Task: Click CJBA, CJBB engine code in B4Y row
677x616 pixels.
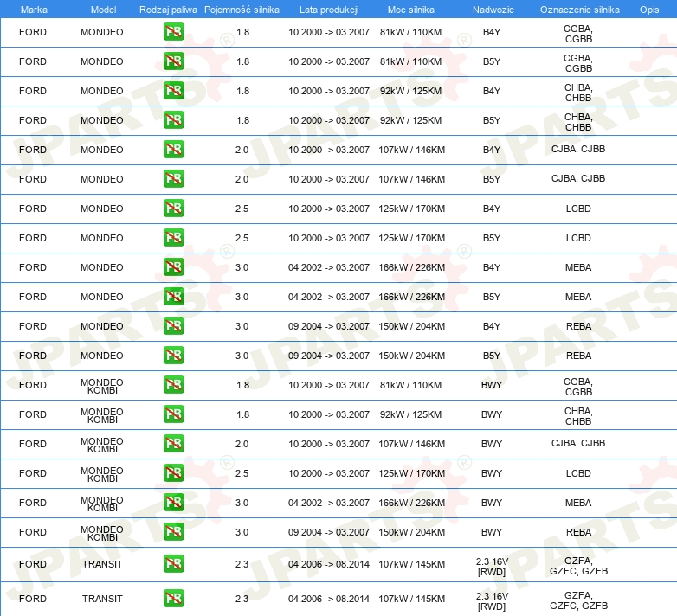Action: pyautogui.click(x=578, y=150)
